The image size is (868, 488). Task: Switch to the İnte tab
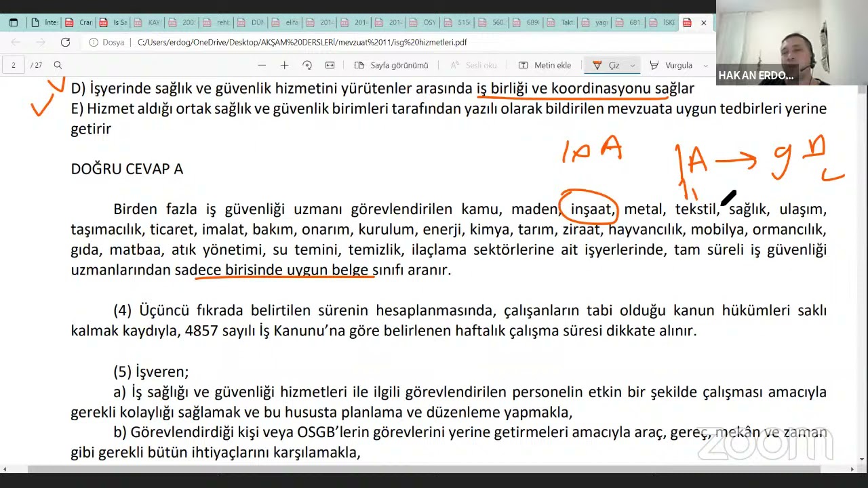coord(45,22)
